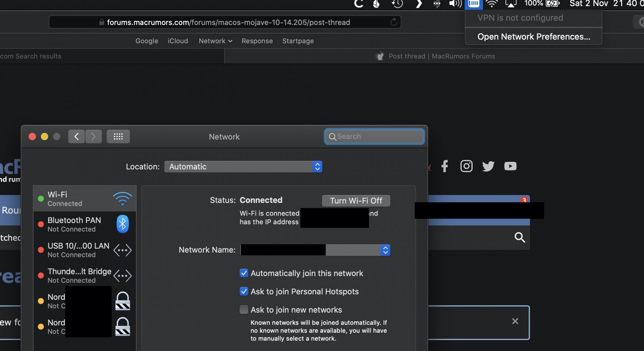This screenshot has height=351, width=644.
Task: Click the AirPlay display icon in menu bar
Action: pos(511,4)
